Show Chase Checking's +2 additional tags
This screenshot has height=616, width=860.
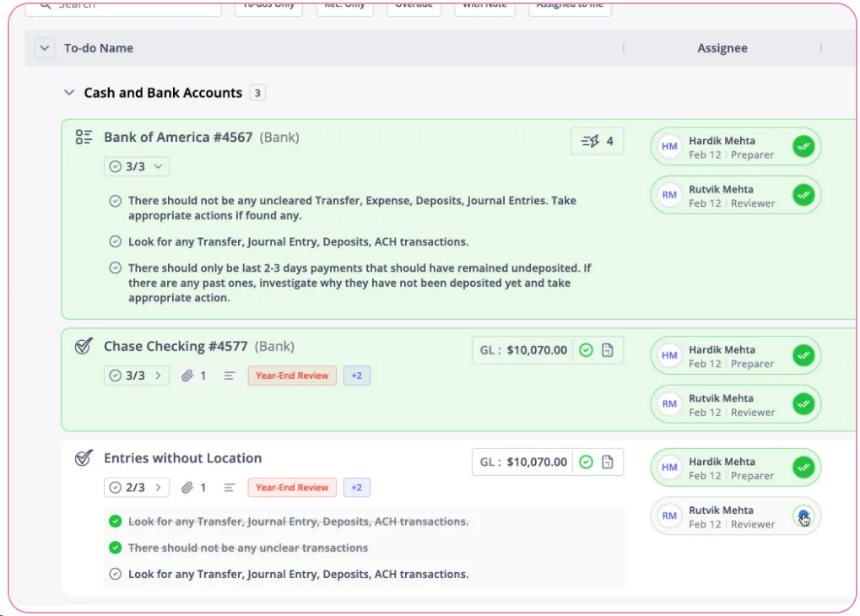click(x=356, y=376)
